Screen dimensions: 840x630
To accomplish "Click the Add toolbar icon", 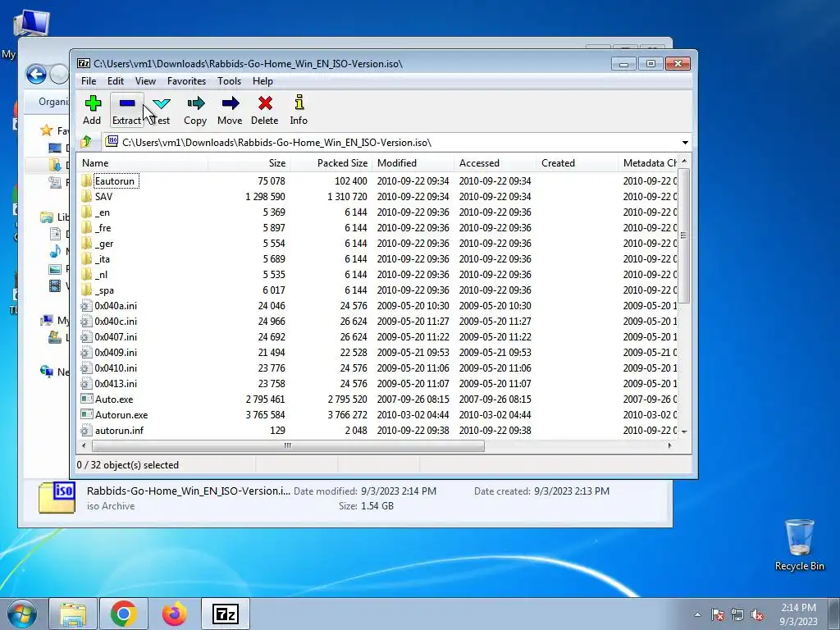I will tap(92, 110).
